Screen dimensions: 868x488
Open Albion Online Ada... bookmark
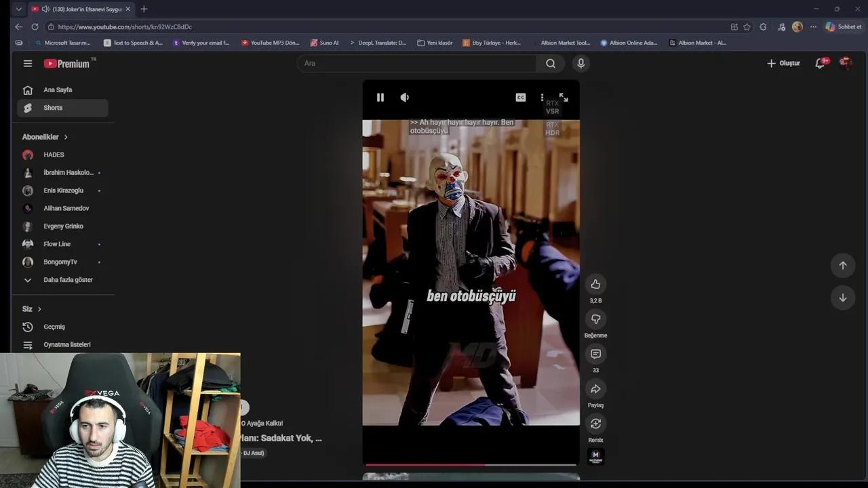629,43
